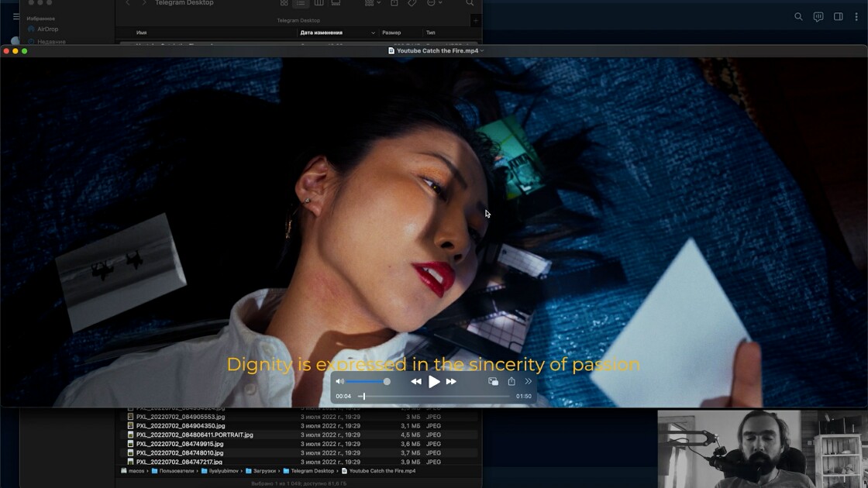Click the QuickTime playback timeline scrubber

363,396
